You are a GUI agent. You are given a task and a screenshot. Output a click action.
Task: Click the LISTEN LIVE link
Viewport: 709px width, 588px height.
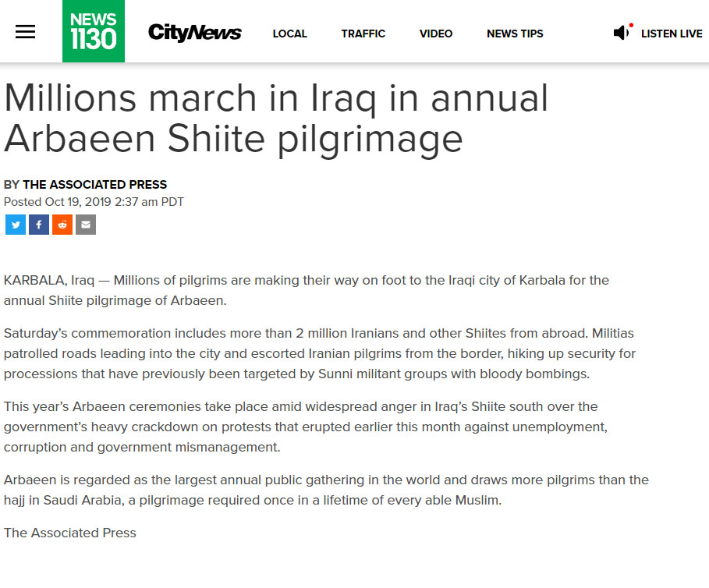672,34
